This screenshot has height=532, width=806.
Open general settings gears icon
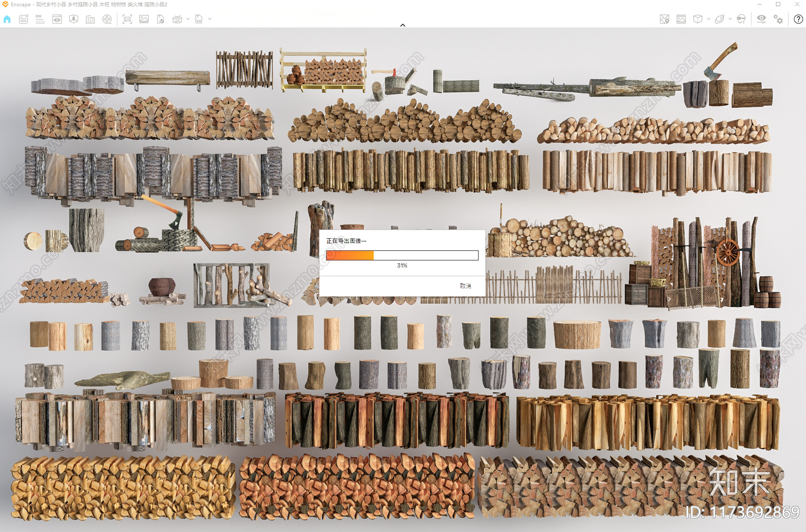(778, 19)
